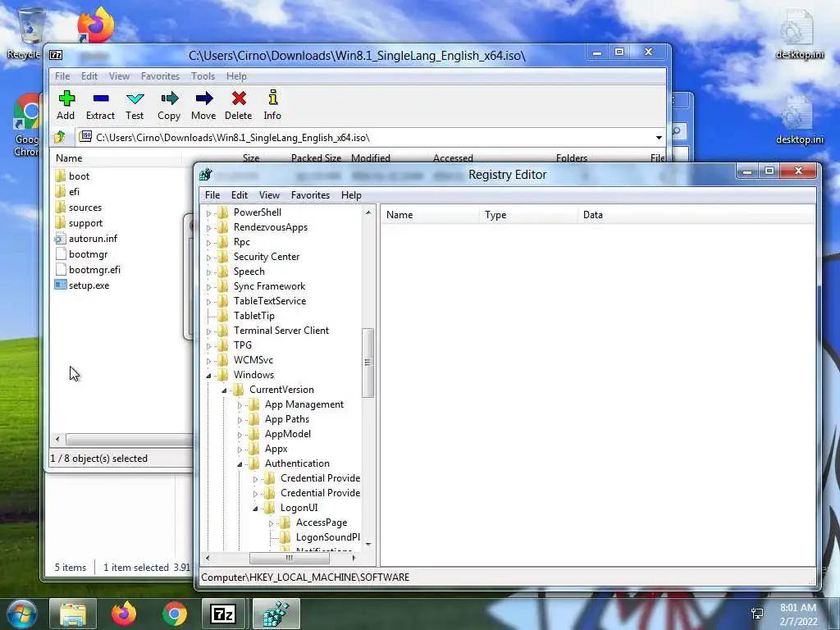840x630 pixels.
Task: Open Registry Editor Edit menu
Action: tap(239, 195)
